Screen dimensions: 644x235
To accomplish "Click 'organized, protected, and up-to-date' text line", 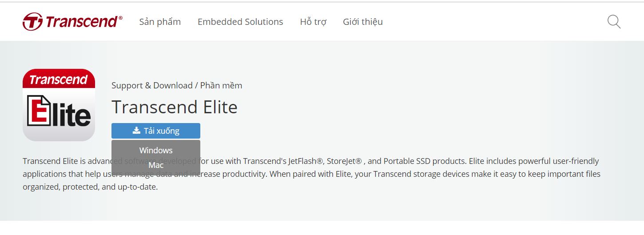I will point(91,187).
